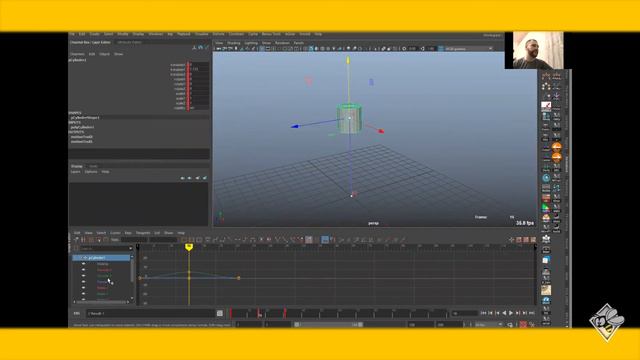Toggle Rotate Y eye icon in outliner
This screenshot has width=640, height=360.
coord(84,294)
